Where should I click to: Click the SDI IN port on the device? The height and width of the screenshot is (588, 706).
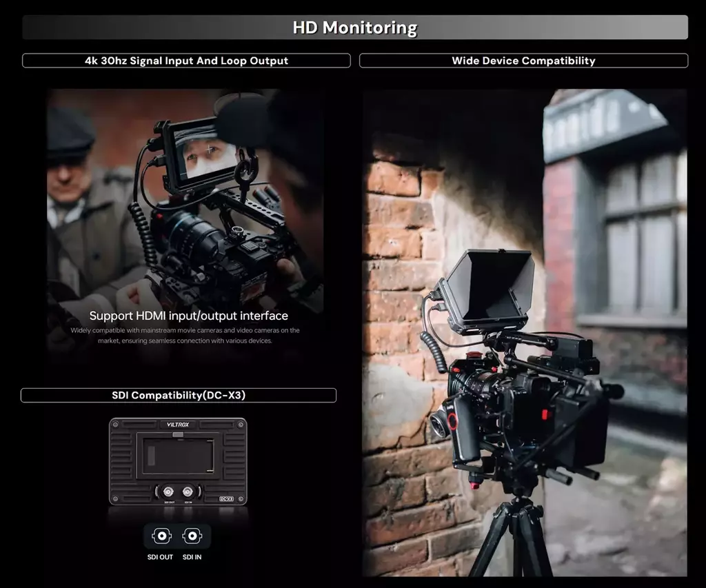click(187, 492)
